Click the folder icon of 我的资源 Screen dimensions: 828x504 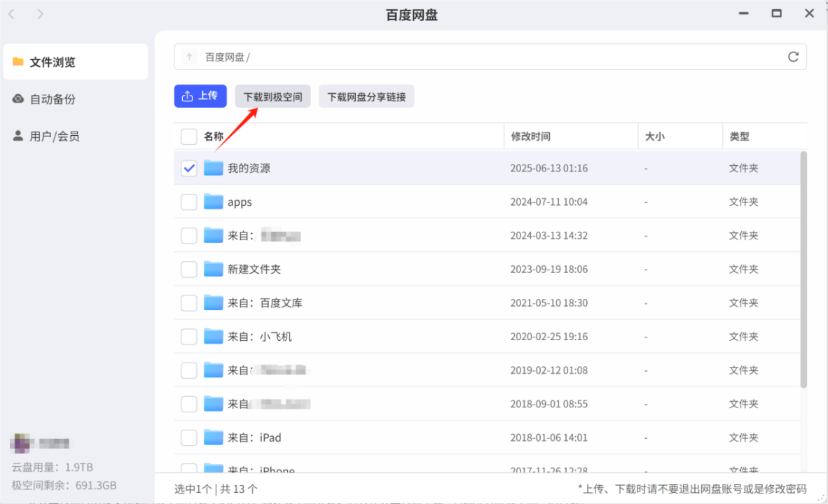(214, 168)
